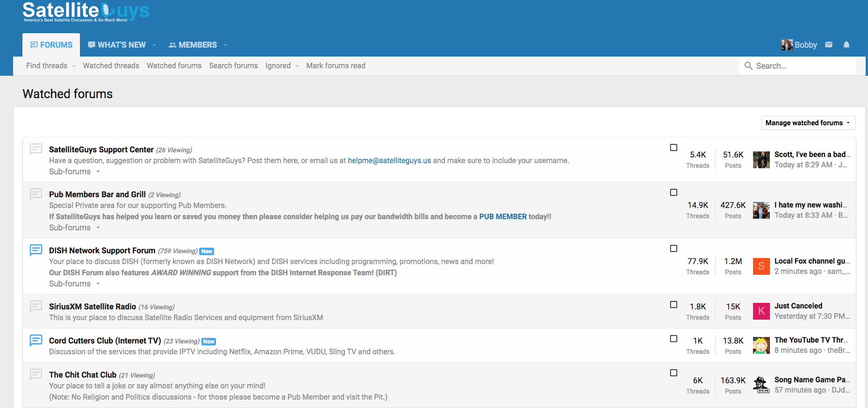Tick checkbox for The Chit Chat Club
The image size is (868, 408).
pyautogui.click(x=674, y=373)
